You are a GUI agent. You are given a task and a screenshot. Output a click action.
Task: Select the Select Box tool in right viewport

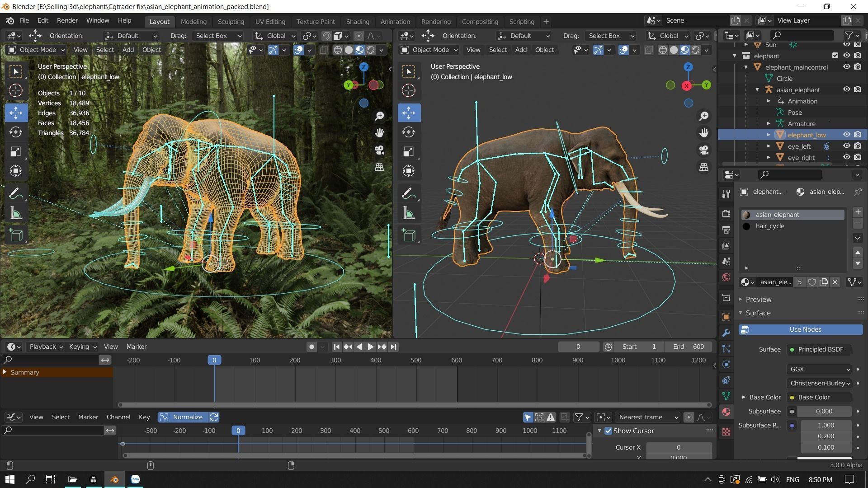tap(409, 71)
